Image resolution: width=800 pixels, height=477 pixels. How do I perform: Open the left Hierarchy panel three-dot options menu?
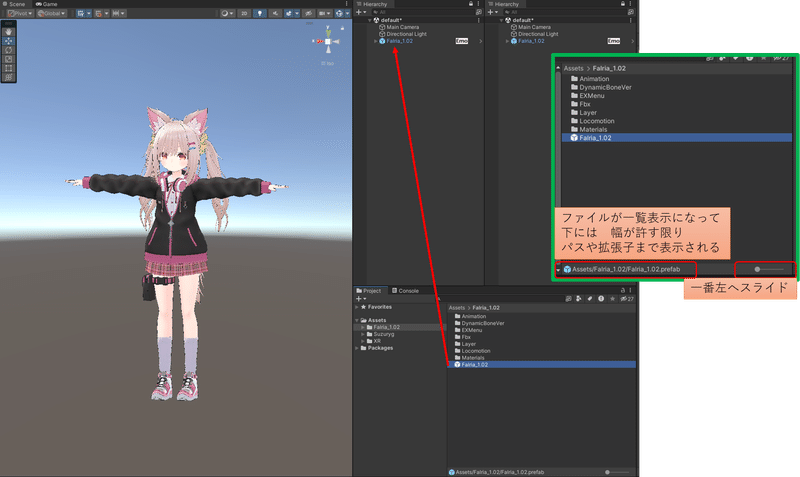[479, 4]
